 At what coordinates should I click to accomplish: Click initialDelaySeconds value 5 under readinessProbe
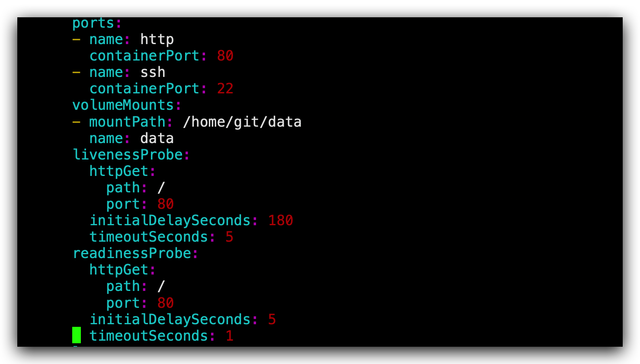coord(272,319)
